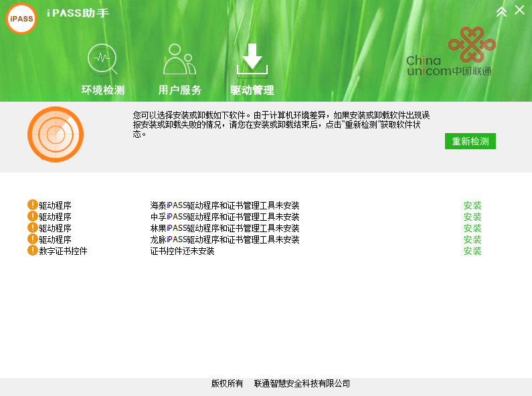Click the warning icon on the 龙脉 driver row
Viewport: 532px width, 396px height.
click(x=32, y=239)
